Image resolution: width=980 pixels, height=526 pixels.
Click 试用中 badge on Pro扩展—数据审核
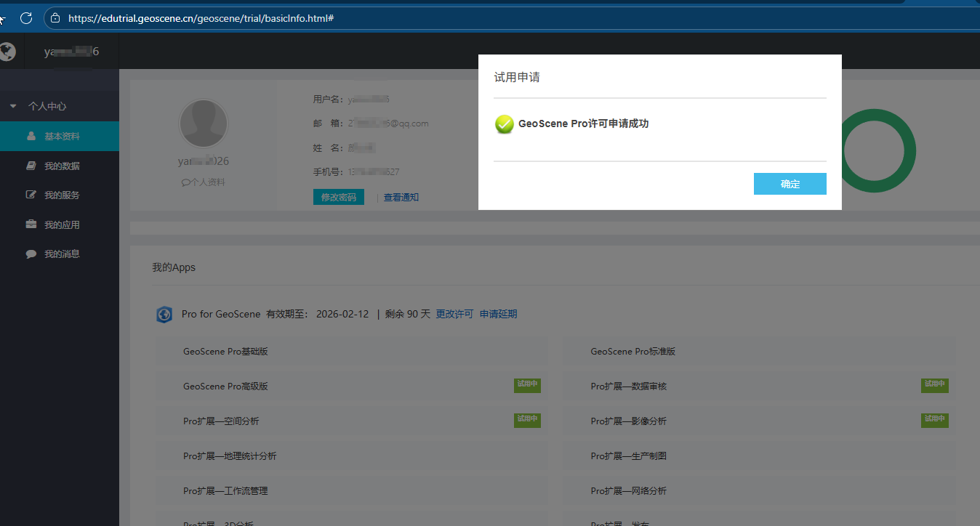pyautogui.click(x=934, y=385)
